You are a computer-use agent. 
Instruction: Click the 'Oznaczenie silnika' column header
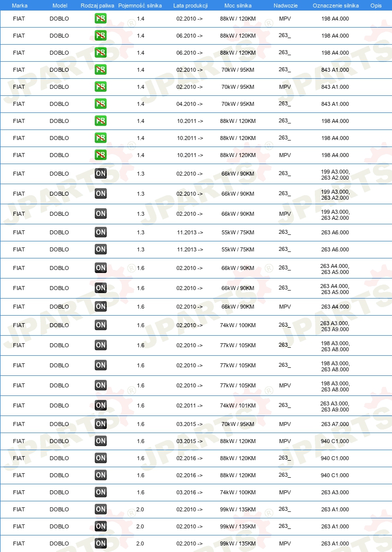(x=336, y=6)
